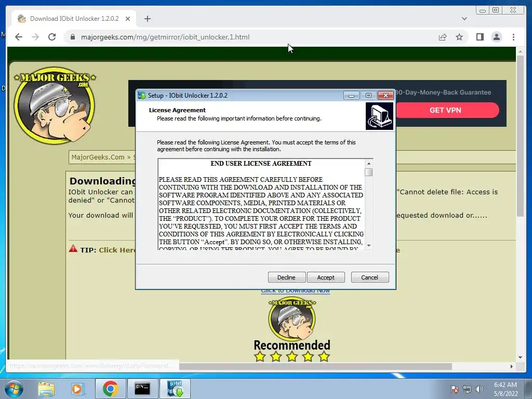This screenshot has width=532, height=399.
Task: Go back in Chrome browser
Action: (19, 37)
